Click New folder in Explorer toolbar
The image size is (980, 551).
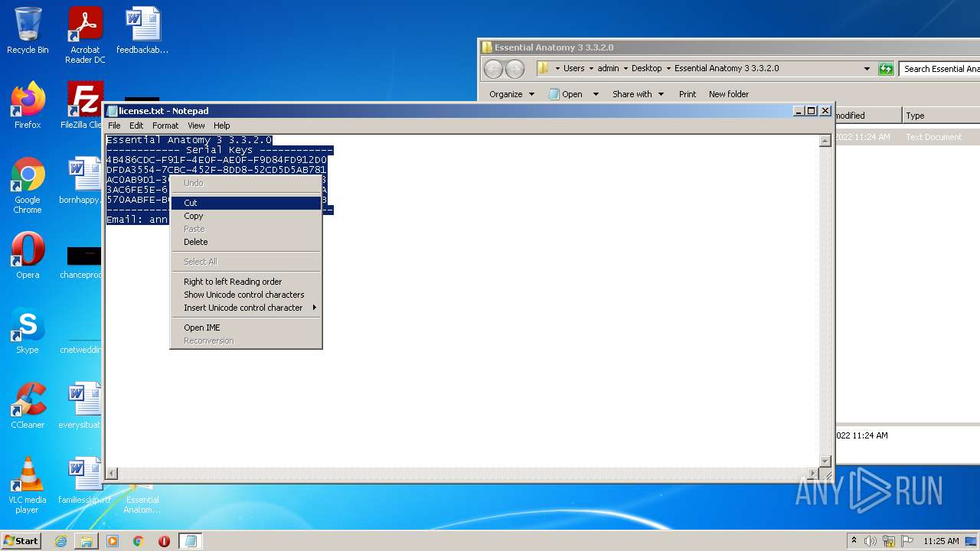(729, 94)
